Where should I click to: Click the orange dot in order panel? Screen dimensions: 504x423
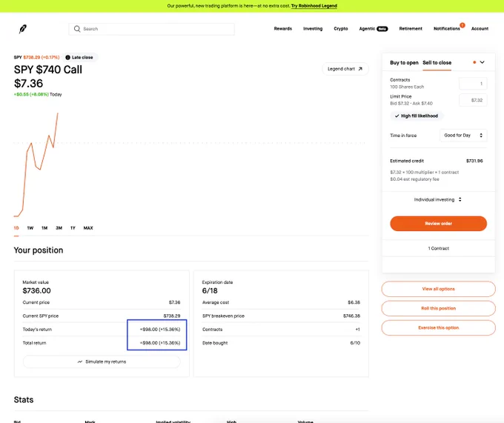click(474, 62)
